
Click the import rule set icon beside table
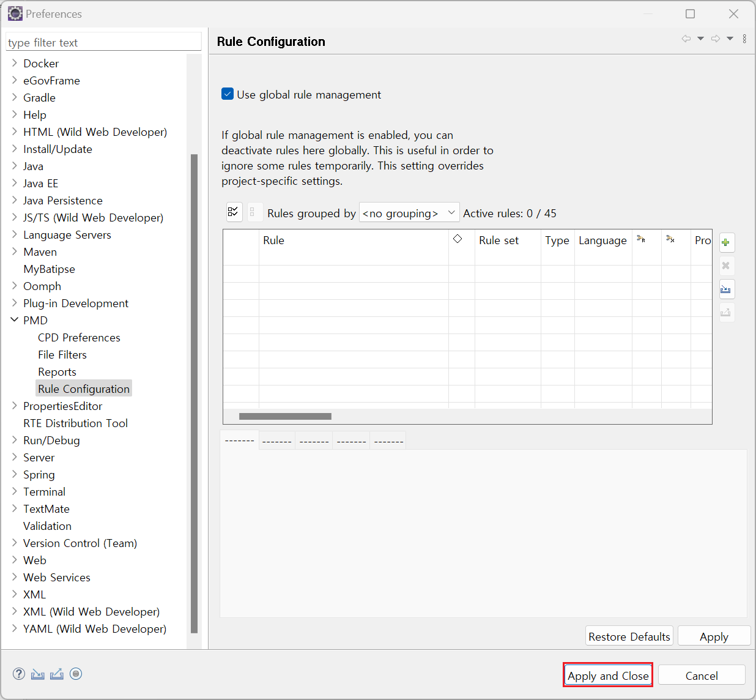coord(726,289)
